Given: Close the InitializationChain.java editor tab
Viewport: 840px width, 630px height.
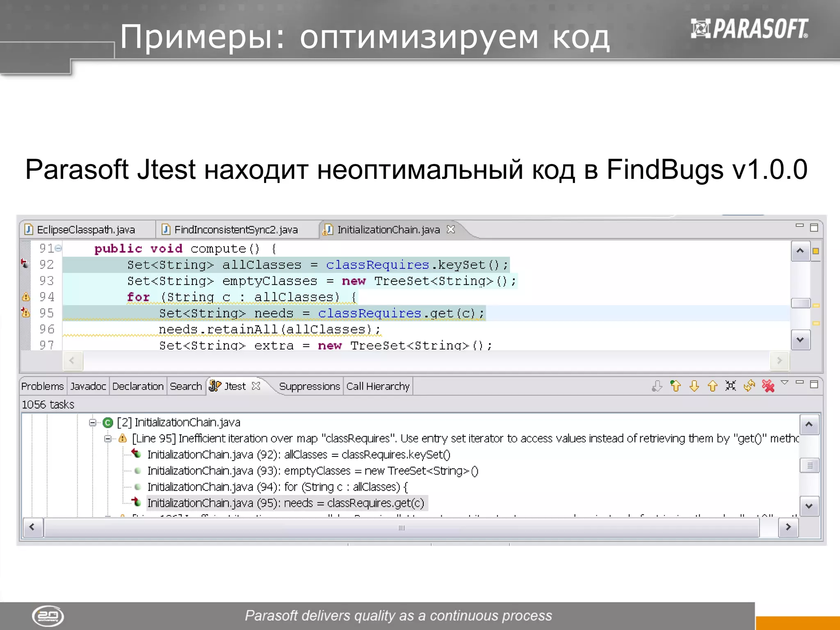Looking at the screenshot, I should coord(451,229).
